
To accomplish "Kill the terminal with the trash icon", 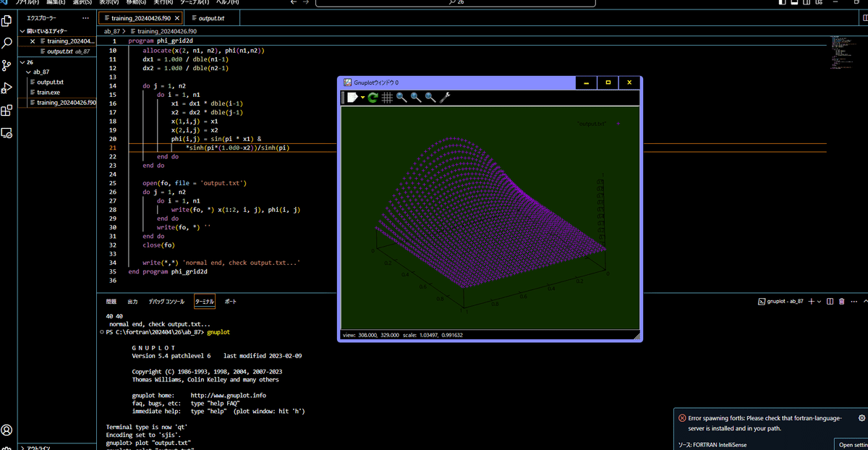I will [841, 301].
